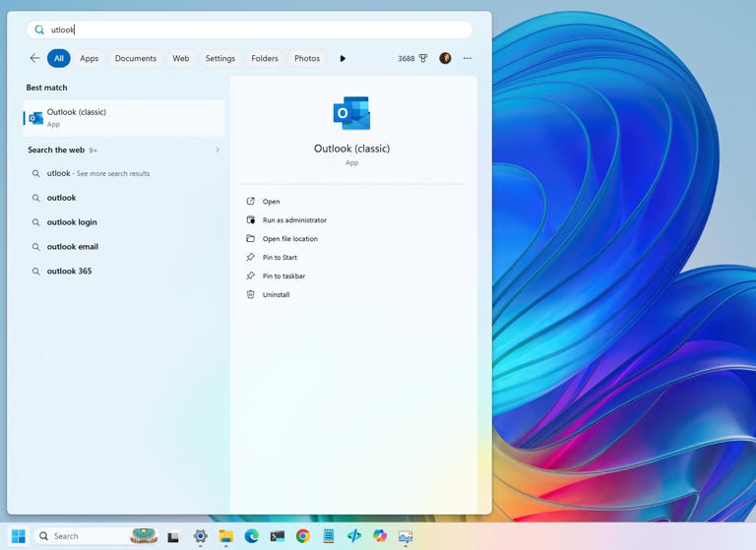This screenshot has height=550, width=756.
Task: Open Notepad from the taskbar
Action: 329,536
